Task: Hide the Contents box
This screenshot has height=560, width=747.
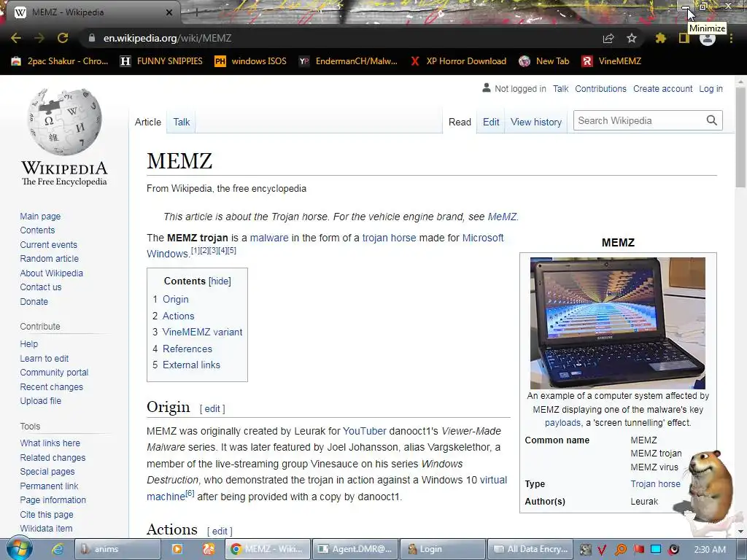Action: (x=220, y=281)
